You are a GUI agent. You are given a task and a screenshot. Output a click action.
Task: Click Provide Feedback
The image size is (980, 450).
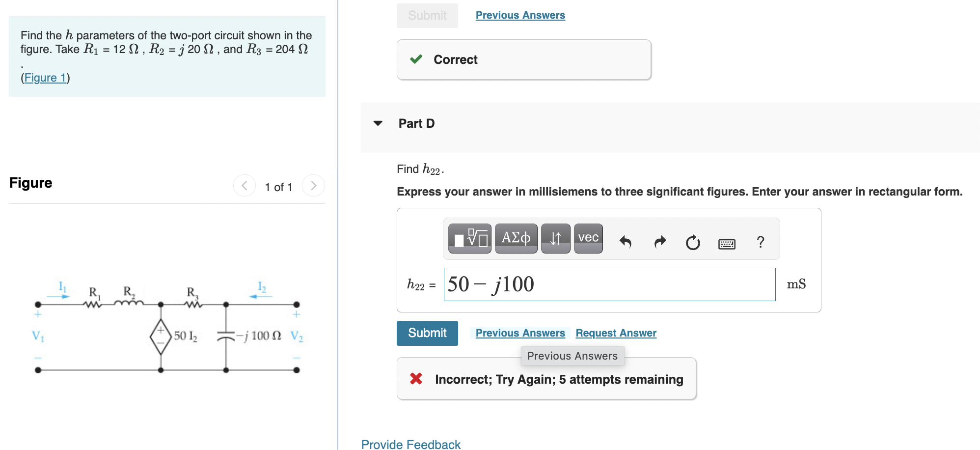(410, 444)
